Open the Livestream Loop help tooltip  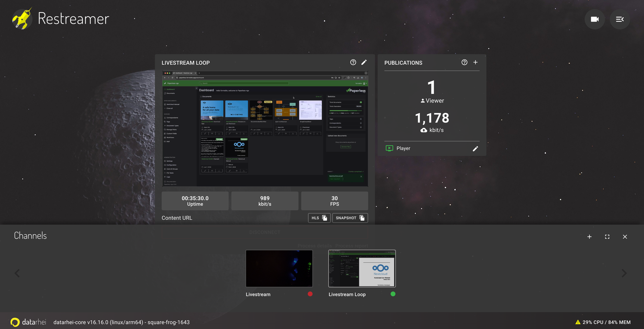click(353, 62)
